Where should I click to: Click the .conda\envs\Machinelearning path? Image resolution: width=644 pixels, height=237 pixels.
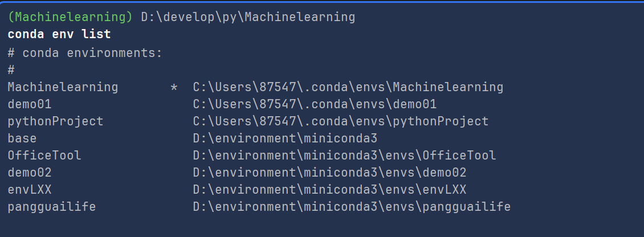coord(348,87)
